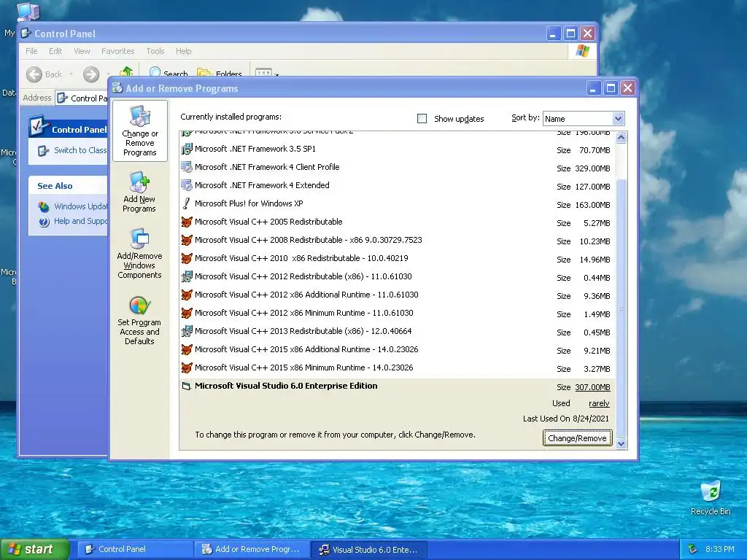Open Back button history dropdown arrow

[x=71, y=74]
